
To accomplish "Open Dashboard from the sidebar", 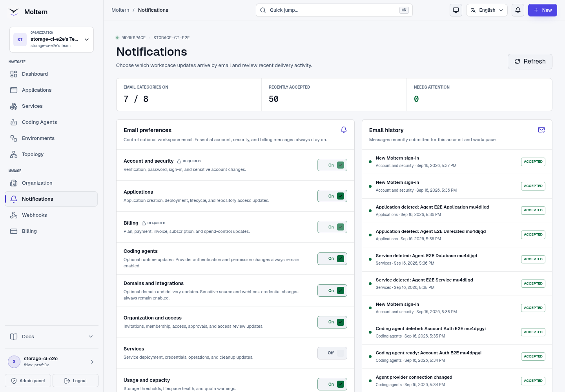I will click(x=51, y=74).
